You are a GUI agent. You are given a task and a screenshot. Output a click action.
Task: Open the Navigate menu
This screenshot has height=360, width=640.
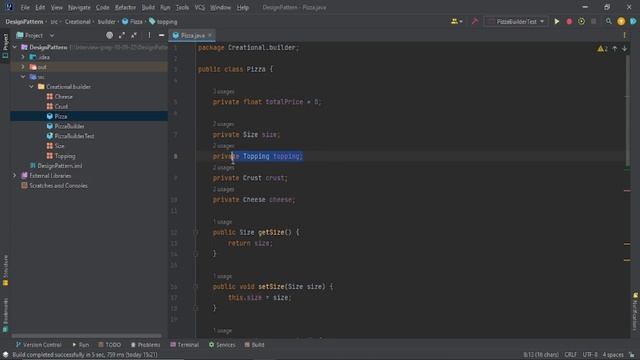(79, 7)
